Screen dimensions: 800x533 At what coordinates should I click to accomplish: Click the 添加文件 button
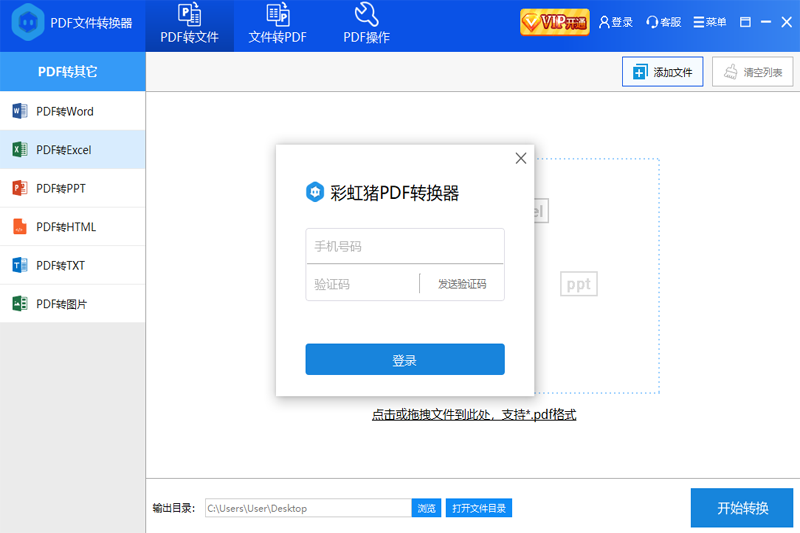[662, 72]
